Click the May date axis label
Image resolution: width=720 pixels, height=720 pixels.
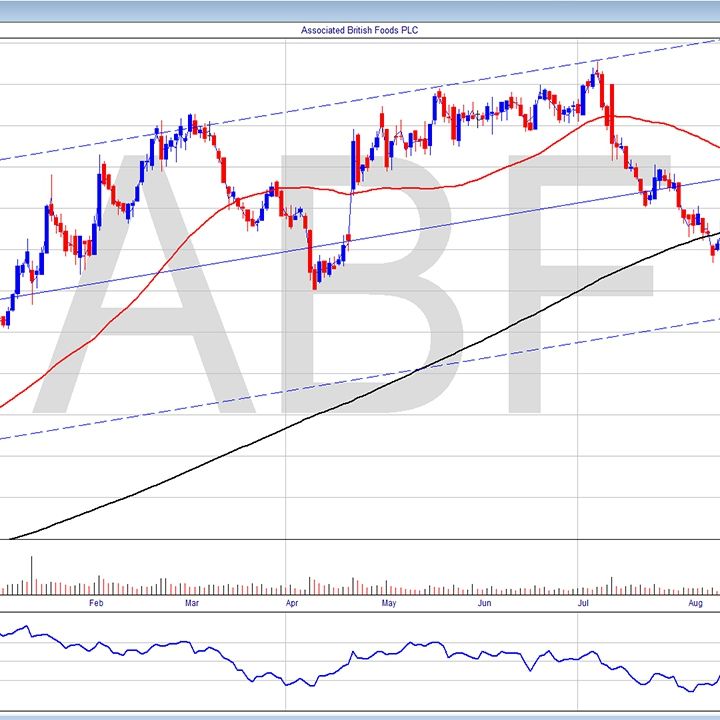(389, 604)
